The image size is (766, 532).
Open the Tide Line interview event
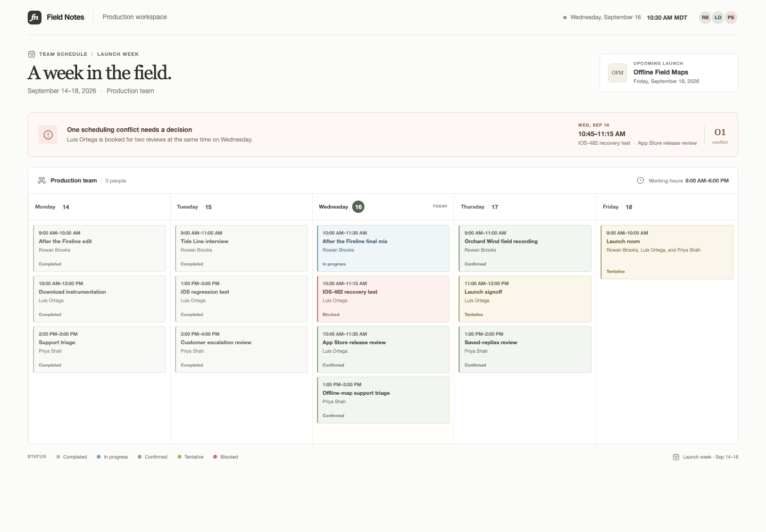tap(242, 248)
